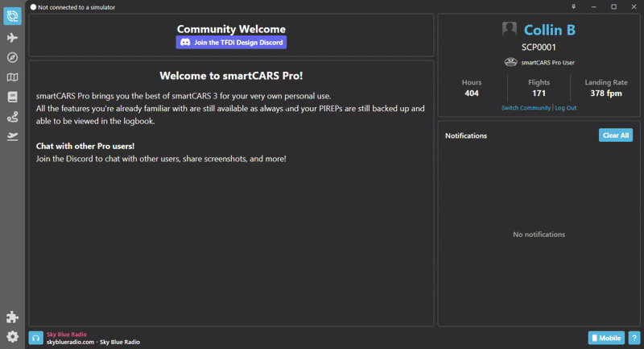Image resolution: width=644 pixels, height=349 pixels.
Task: Click the 404 hours value
Action: click(x=472, y=93)
